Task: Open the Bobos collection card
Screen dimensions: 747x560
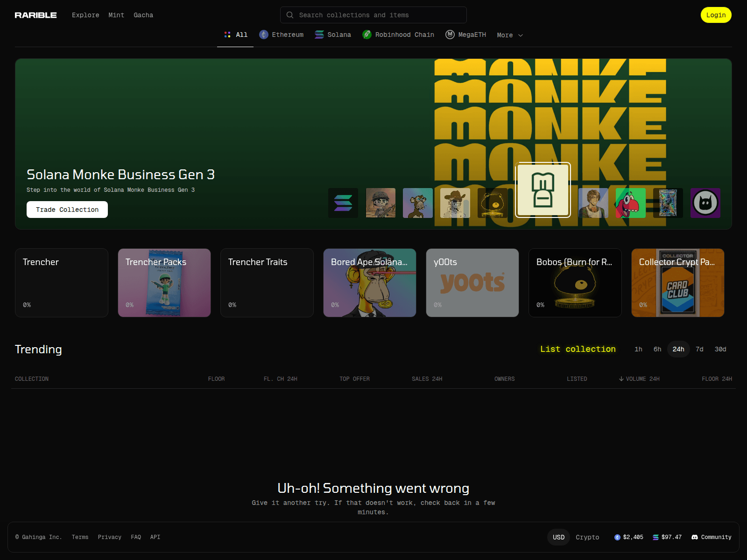Action: (x=575, y=283)
